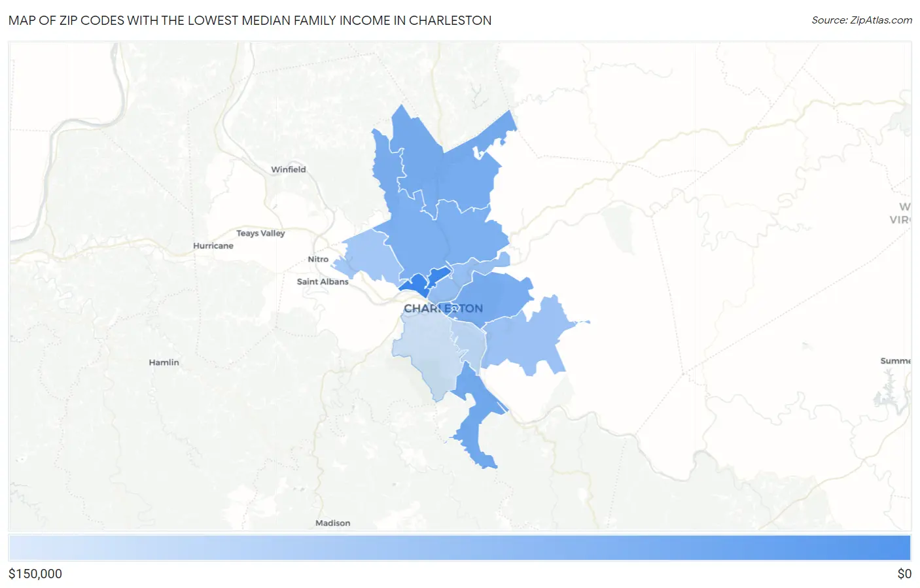Click the $150,000 legend label
Image resolution: width=920 pixels, height=588 pixels.
pos(35,574)
